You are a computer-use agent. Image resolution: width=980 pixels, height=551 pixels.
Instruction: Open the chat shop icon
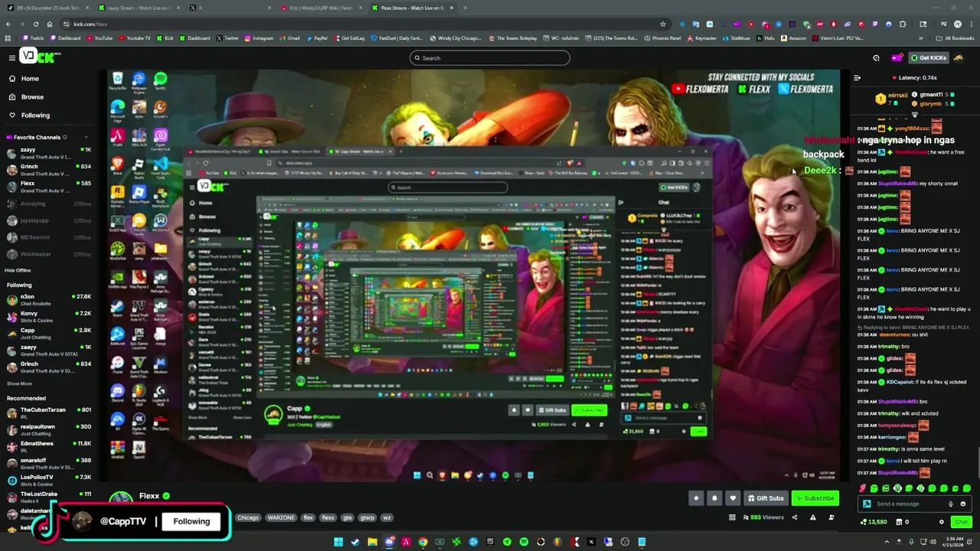coord(898,522)
